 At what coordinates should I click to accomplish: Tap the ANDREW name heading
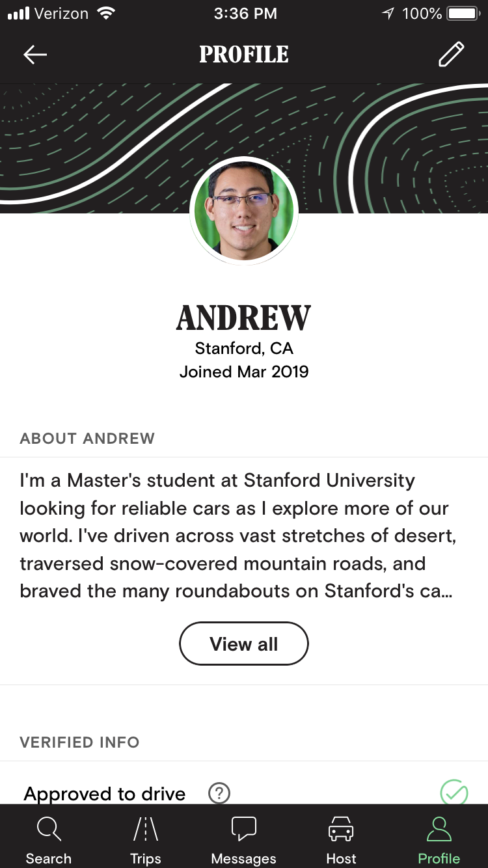[244, 318]
